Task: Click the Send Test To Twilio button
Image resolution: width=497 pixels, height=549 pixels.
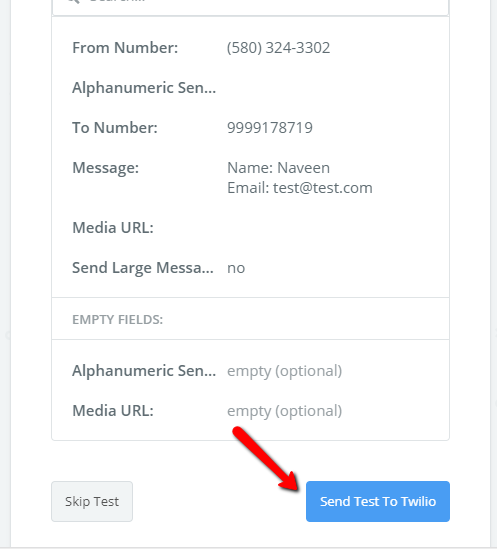Action: (378, 501)
